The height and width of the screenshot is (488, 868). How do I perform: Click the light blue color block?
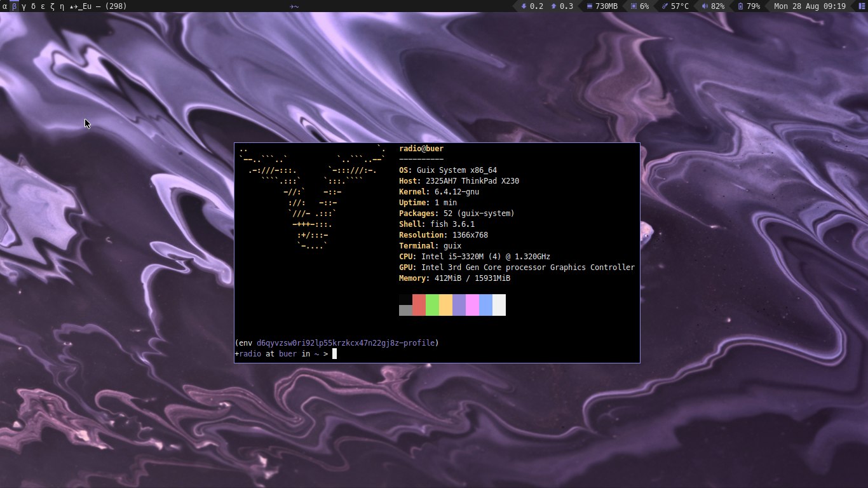[x=485, y=305]
